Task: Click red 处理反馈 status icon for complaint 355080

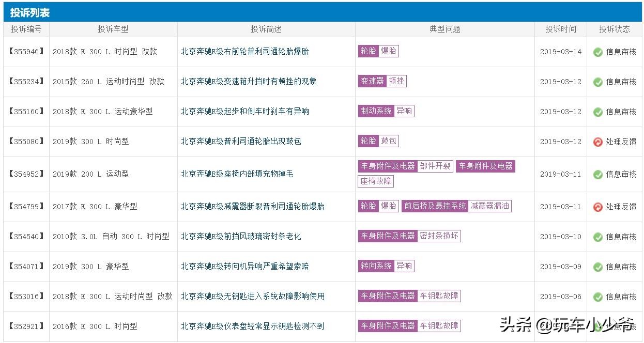Action: click(598, 142)
